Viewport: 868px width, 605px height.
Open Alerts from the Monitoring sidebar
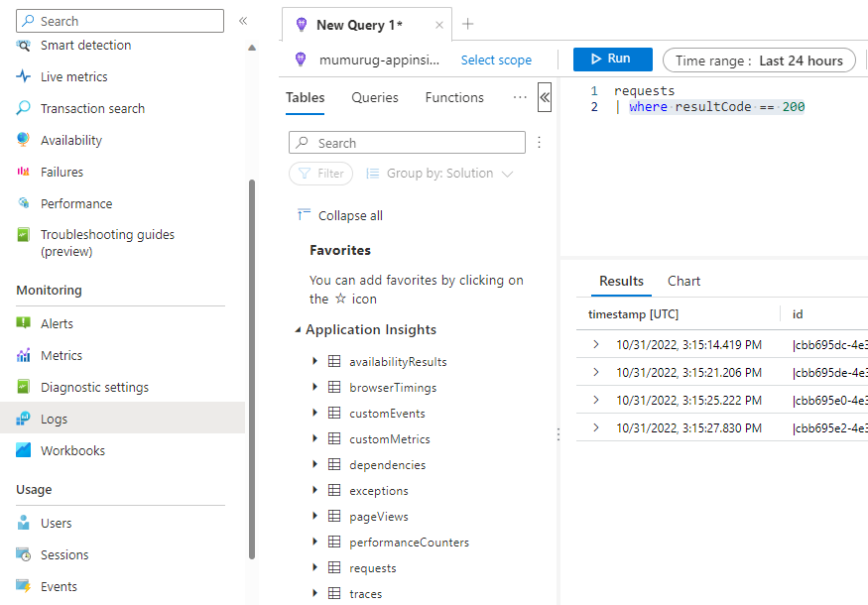coord(59,322)
